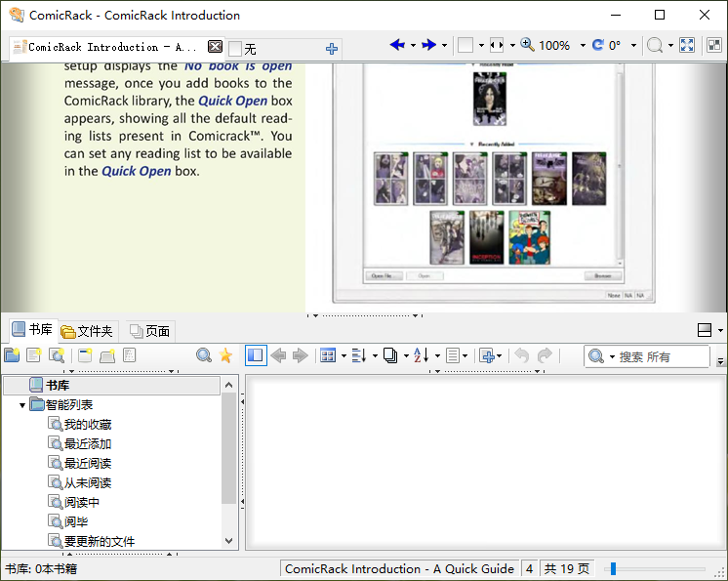Click the zoom 100% magnifier icon
728x581 pixels.
click(527, 45)
